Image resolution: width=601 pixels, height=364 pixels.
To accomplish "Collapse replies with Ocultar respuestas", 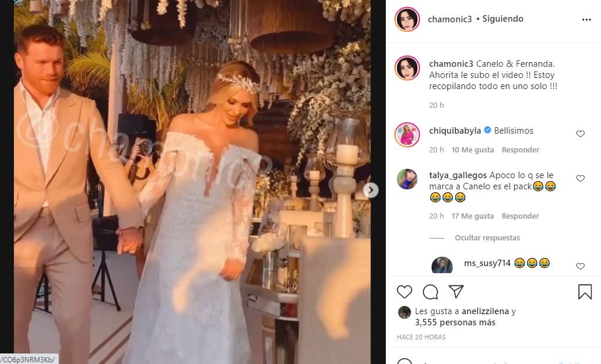I will click(x=487, y=237).
